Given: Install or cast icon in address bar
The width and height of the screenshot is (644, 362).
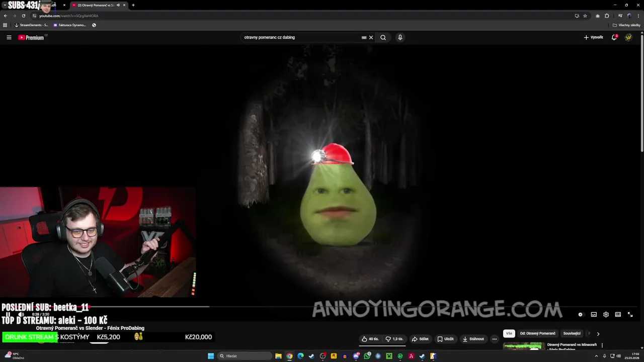Looking at the screenshot, I should coord(577,16).
